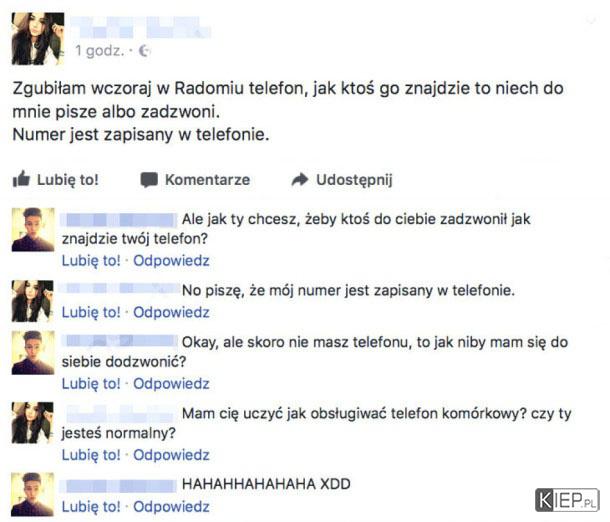Like the "Okay, ale skoro nie masz" comment

pyautogui.click(x=91, y=384)
